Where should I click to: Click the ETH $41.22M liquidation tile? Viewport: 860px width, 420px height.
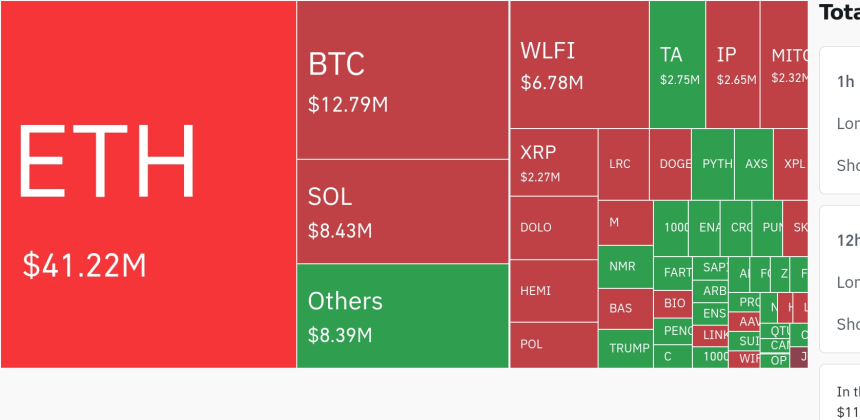148,184
